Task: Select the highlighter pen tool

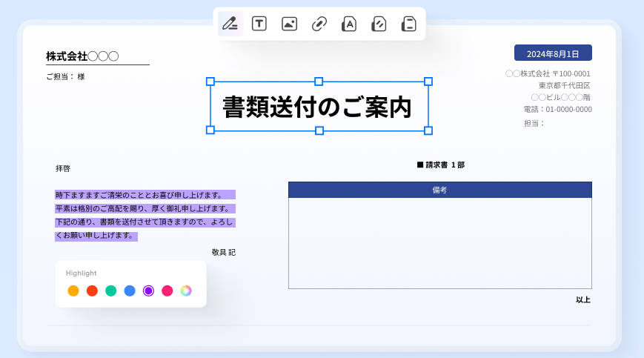Action: [230, 24]
